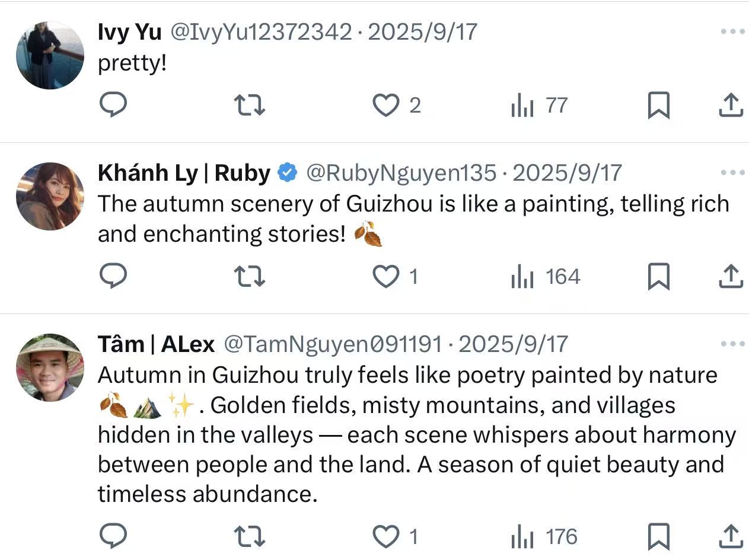Bookmark Ivy Yu's comment

point(658,105)
